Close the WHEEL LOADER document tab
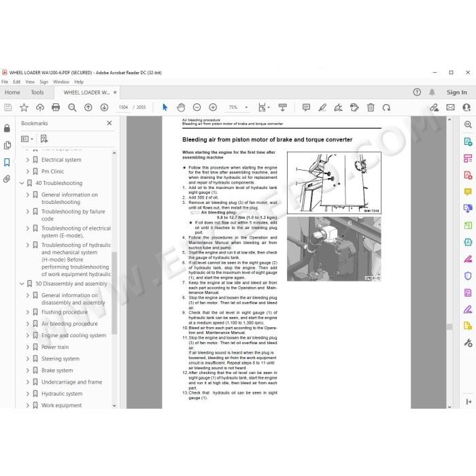Image resolution: width=476 pixels, height=476 pixels. [115, 92]
